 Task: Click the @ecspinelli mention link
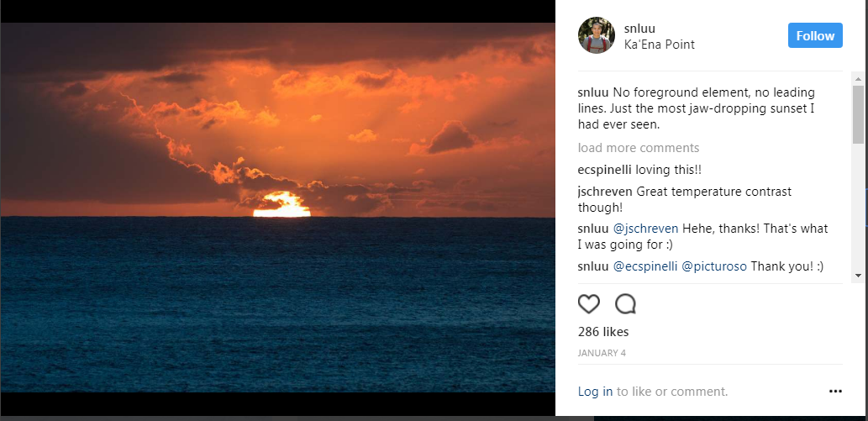pyautogui.click(x=644, y=266)
